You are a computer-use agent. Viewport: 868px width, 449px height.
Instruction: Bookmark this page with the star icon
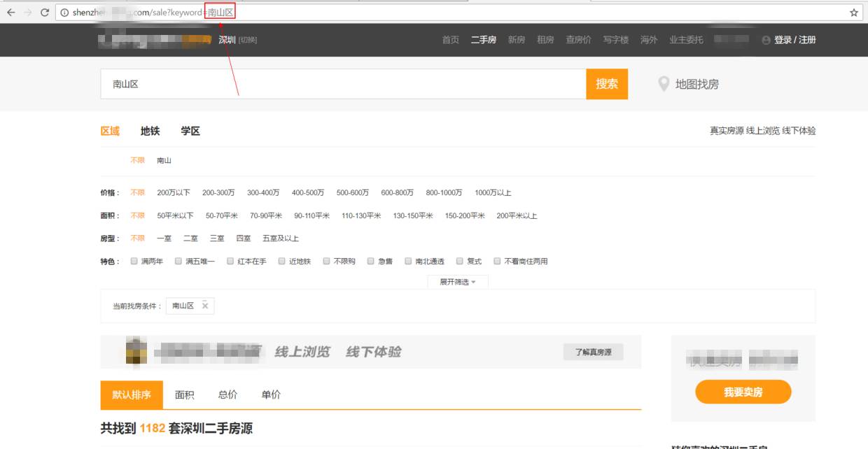854,13
